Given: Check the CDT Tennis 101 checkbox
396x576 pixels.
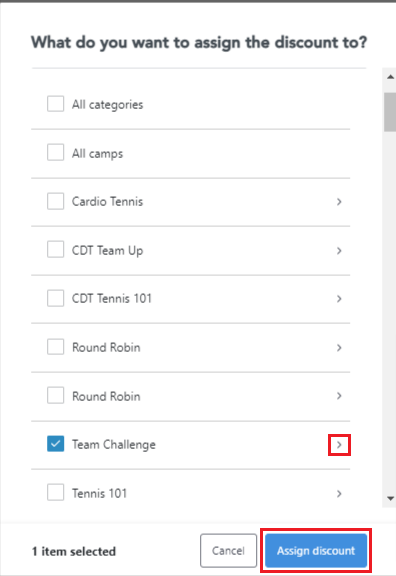Looking at the screenshot, I should [x=55, y=298].
